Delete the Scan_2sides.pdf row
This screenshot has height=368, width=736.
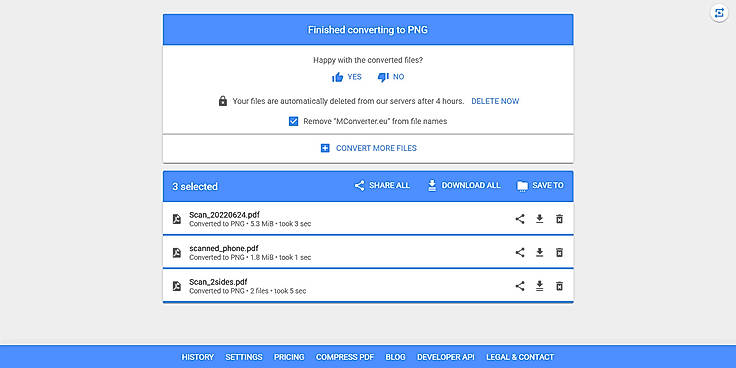tap(559, 286)
